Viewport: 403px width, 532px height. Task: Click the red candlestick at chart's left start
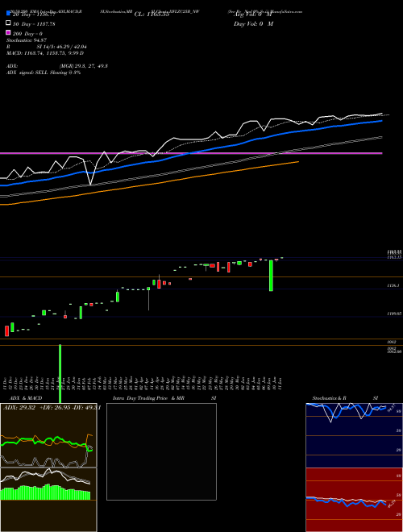point(6,330)
